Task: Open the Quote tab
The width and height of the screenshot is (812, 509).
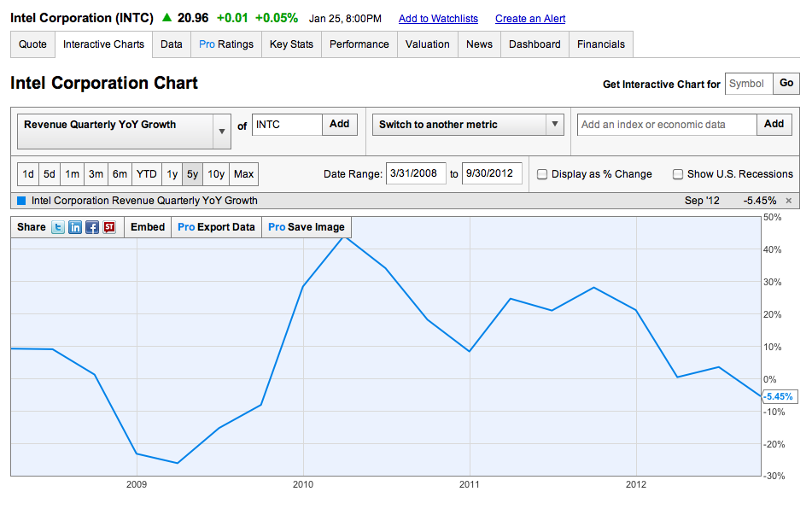Action: [x=32, y=44]
